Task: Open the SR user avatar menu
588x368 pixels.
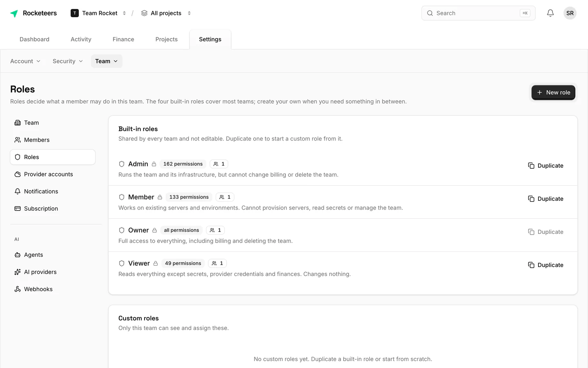Action: (x=570, y=13)
